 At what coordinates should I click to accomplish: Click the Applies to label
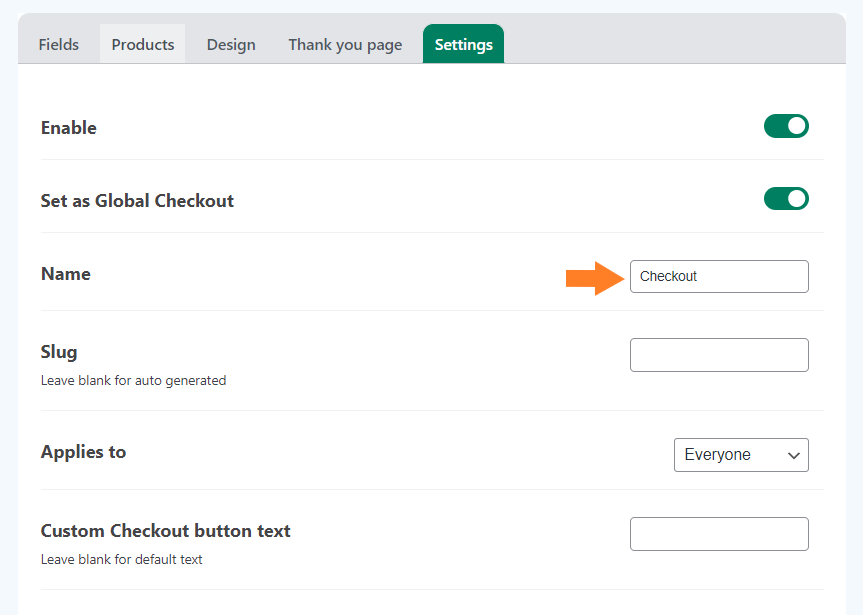83,452
